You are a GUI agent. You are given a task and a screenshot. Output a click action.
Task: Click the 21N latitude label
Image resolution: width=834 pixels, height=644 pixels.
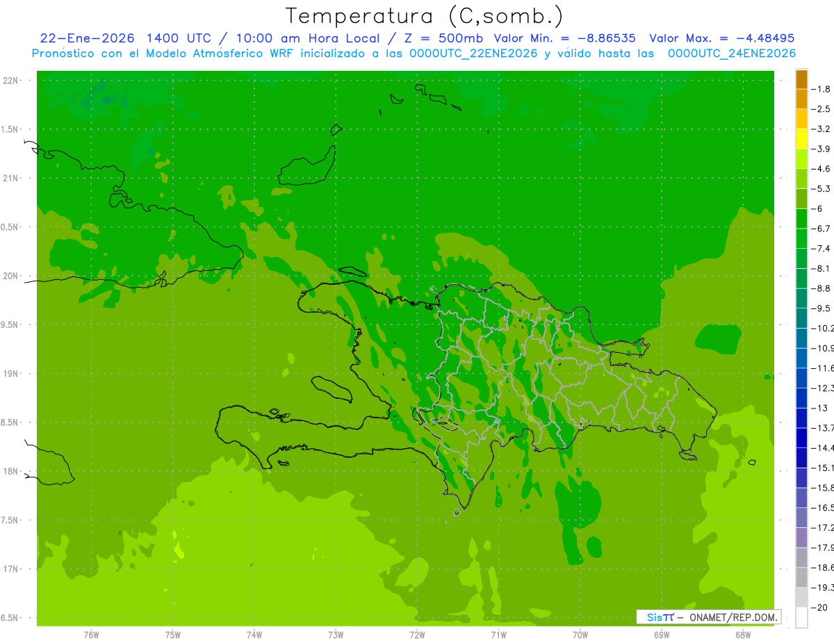pos(11,178)
